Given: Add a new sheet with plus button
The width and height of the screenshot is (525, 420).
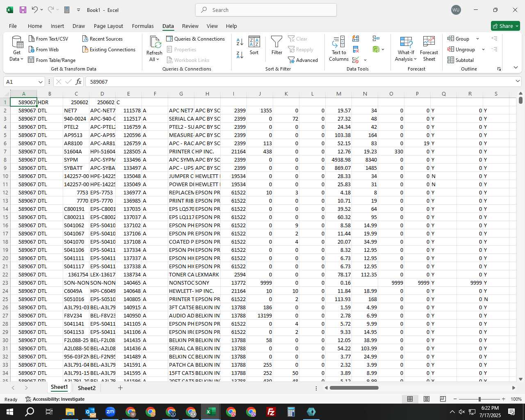Looking at the screenshot, I should click(120, 388).
